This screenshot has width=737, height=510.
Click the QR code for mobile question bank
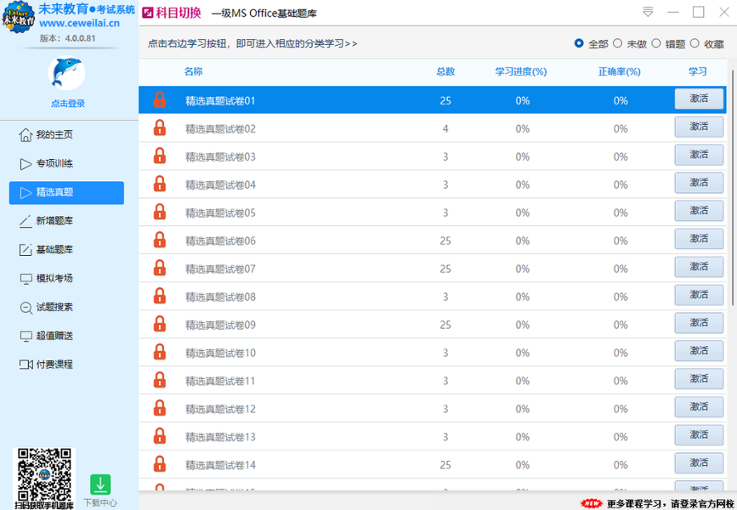point(43,476)
